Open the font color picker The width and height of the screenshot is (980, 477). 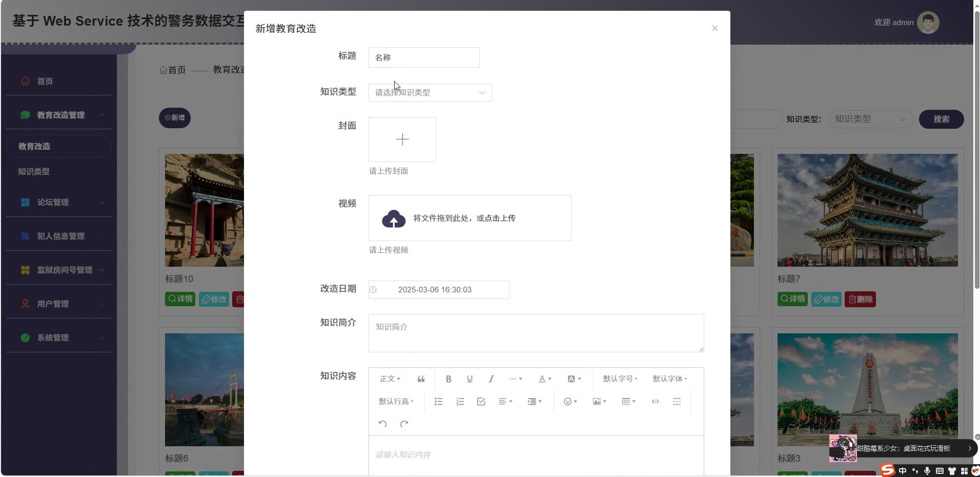tap(545, 379)
